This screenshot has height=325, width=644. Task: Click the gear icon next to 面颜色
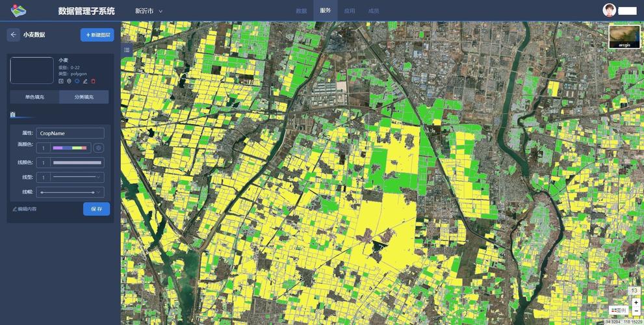pos(99,148)
